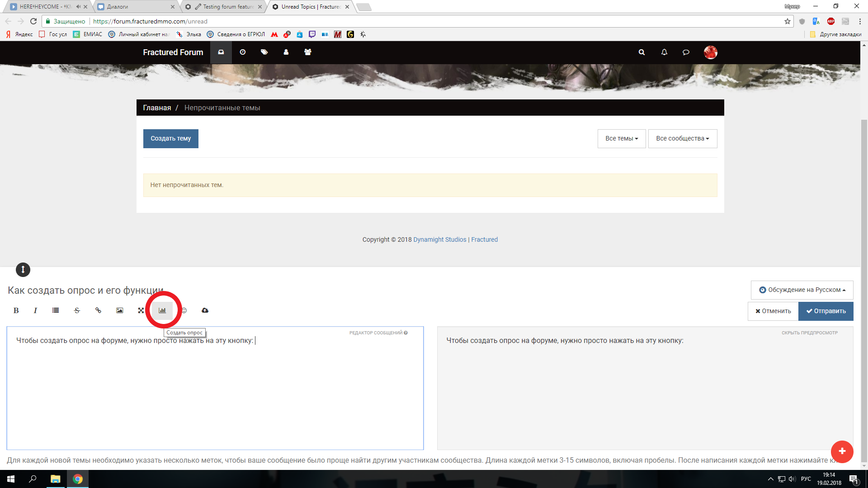Image resolution: width=868 pixels, height=488 pixels.
Task: Insert an image in composer
Action: pos(120,310)
